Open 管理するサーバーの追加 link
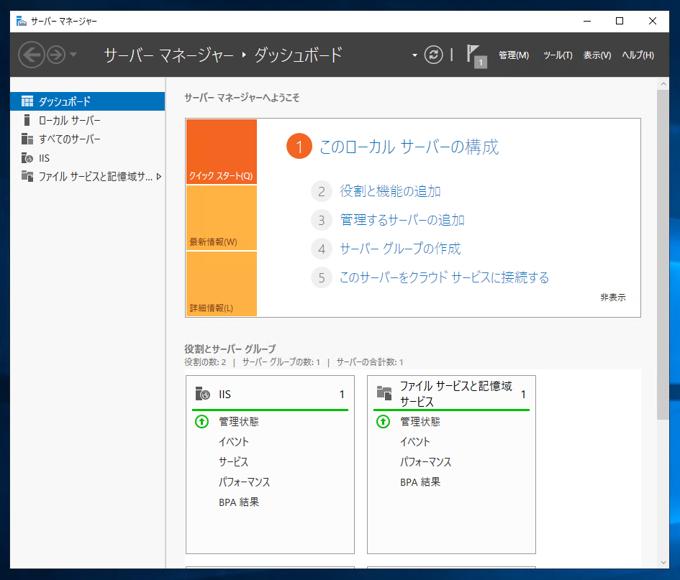Viewport: 680px width, 580px height. tap(402, 220)
